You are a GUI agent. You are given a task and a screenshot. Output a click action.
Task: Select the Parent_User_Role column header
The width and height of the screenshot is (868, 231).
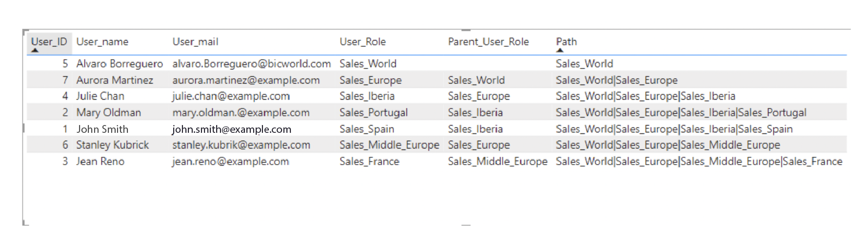[x=488, y=42]
